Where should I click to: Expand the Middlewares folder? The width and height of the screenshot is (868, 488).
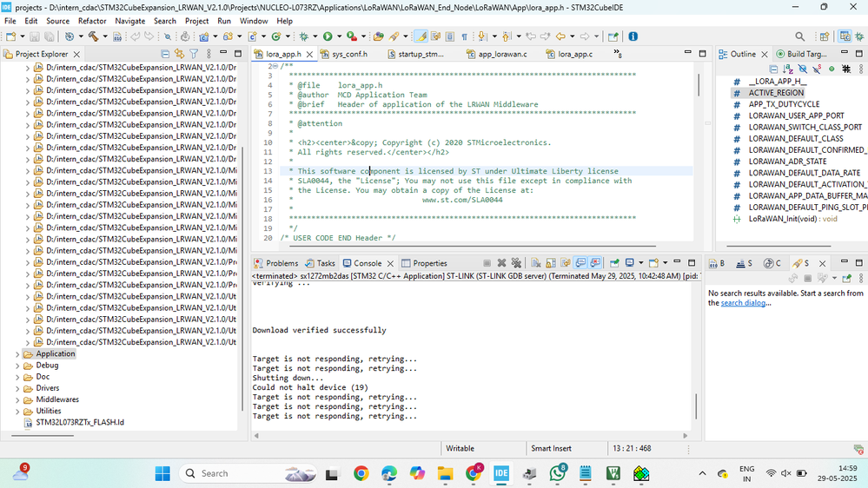pos(17,400)
